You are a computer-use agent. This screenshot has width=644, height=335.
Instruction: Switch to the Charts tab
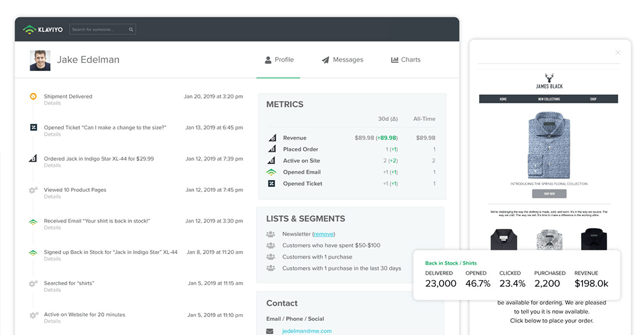[406, 60]
